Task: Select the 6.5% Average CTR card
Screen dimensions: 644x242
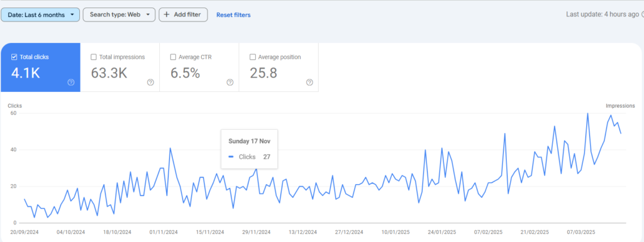Action: (199, 67)
